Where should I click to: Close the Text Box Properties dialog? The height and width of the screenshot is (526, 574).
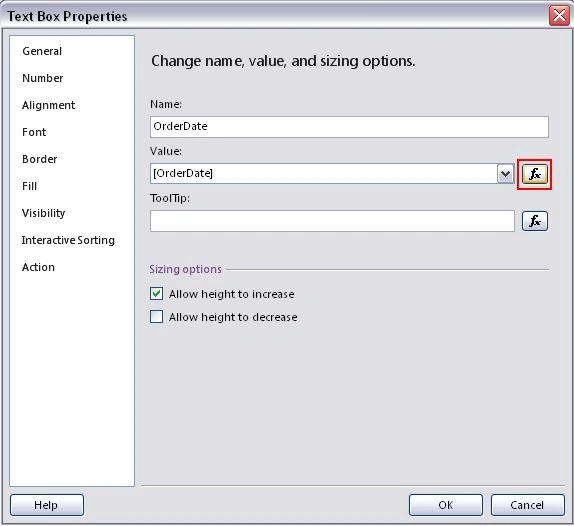click(559, 16)
